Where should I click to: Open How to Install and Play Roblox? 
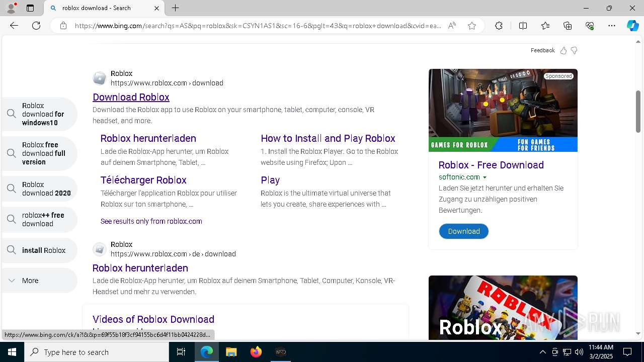tap(328, 138)
